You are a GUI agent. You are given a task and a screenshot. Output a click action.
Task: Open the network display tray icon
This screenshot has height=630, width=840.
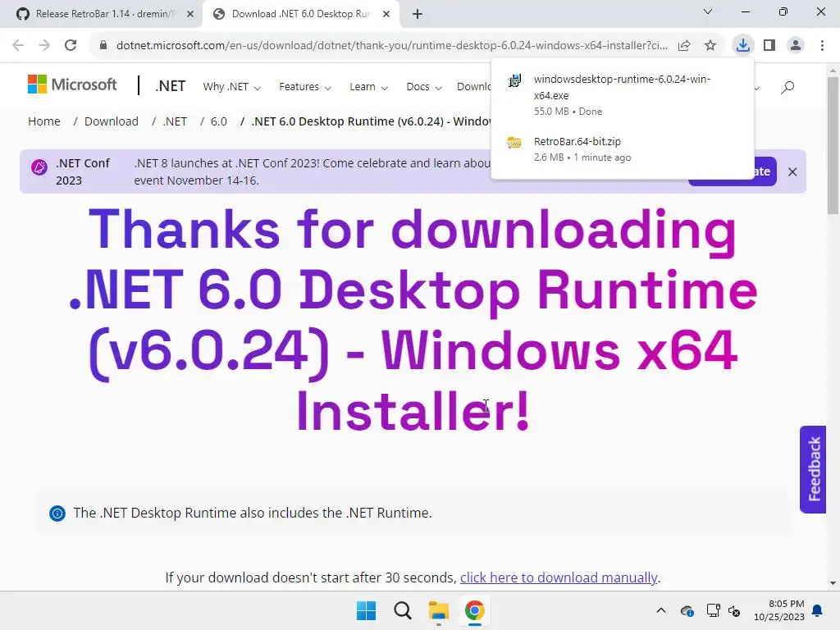[x=713, y=610]
